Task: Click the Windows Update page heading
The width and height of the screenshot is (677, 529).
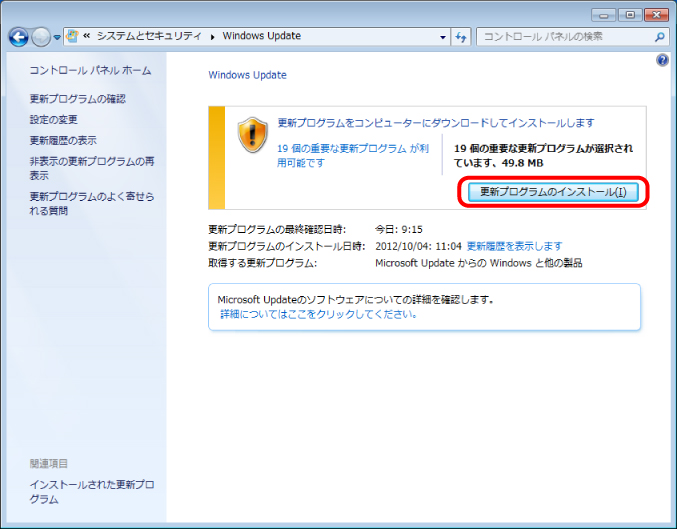Action: click(x=247, y=75)
